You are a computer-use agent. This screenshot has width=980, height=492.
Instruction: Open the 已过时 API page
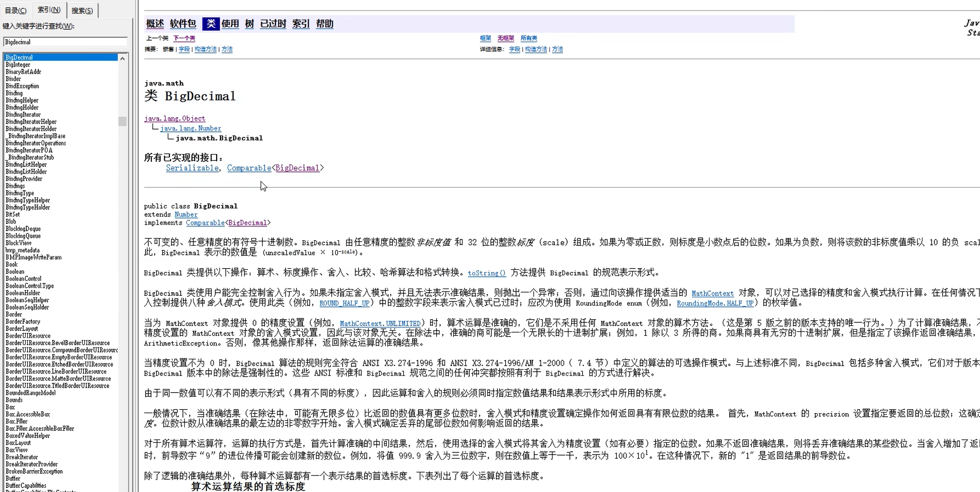coord(272,24)
